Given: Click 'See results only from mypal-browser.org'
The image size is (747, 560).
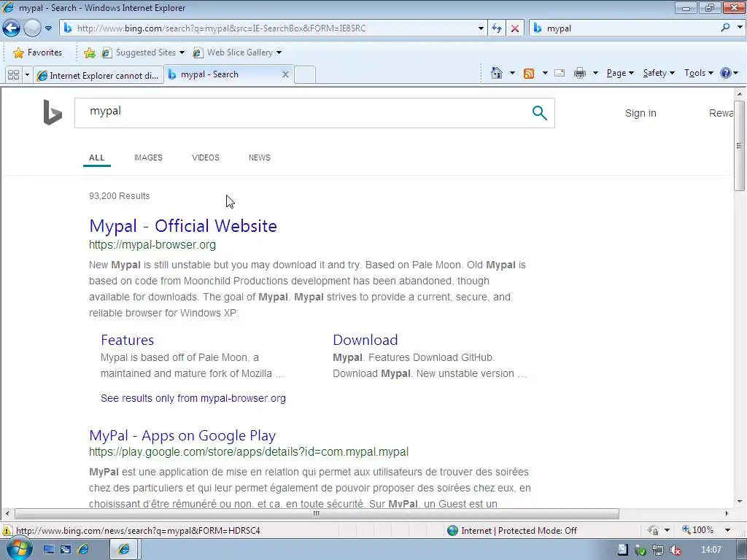Looking at the screenshot, I should 193,398.
